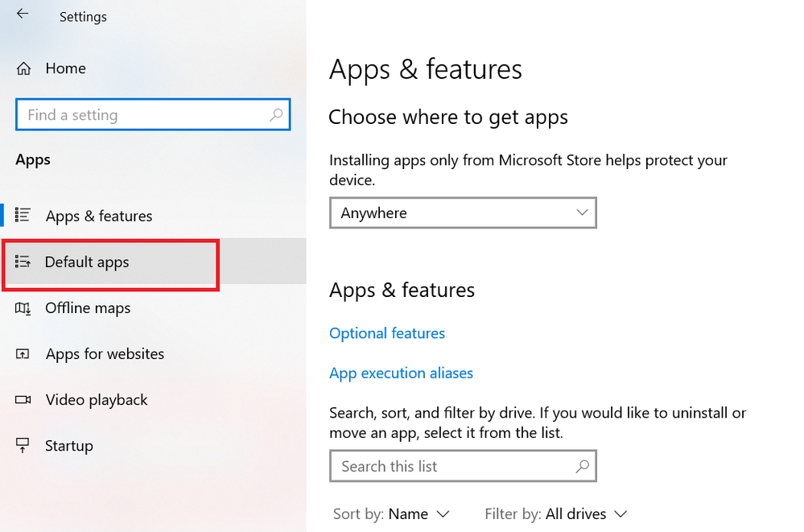Image resolution: width=804 pixels, height=532 pixels.
Task: Open the Filter by All drives dropdown
Action: coord(556,513)
